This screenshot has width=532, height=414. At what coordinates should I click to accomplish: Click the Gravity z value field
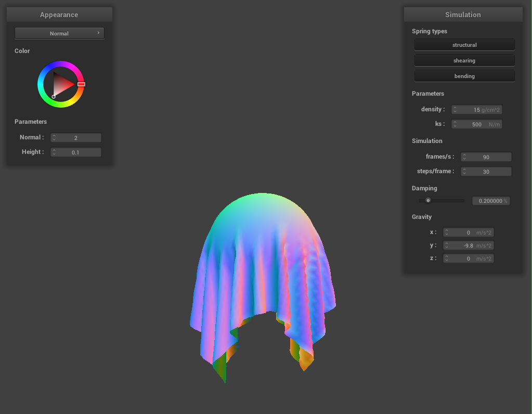(x=468, y=258)
